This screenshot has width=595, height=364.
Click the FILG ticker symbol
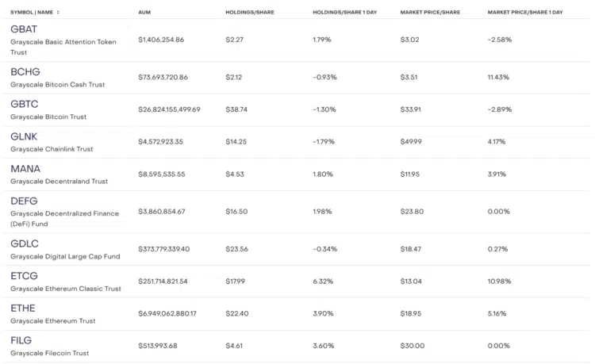(x=21, y=340)
